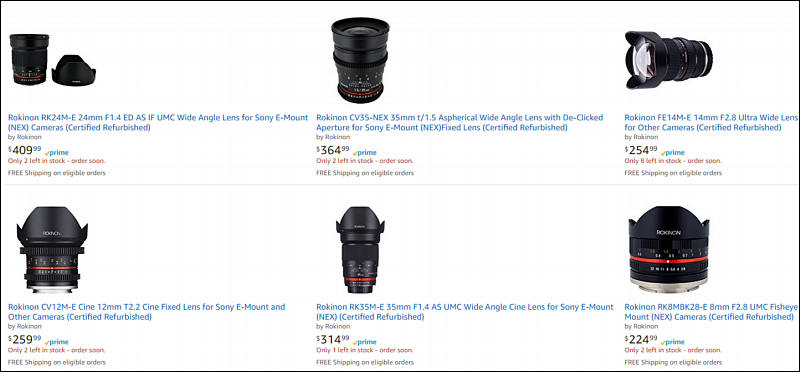Click the Prime badge next to $254.99

[673, 153]
